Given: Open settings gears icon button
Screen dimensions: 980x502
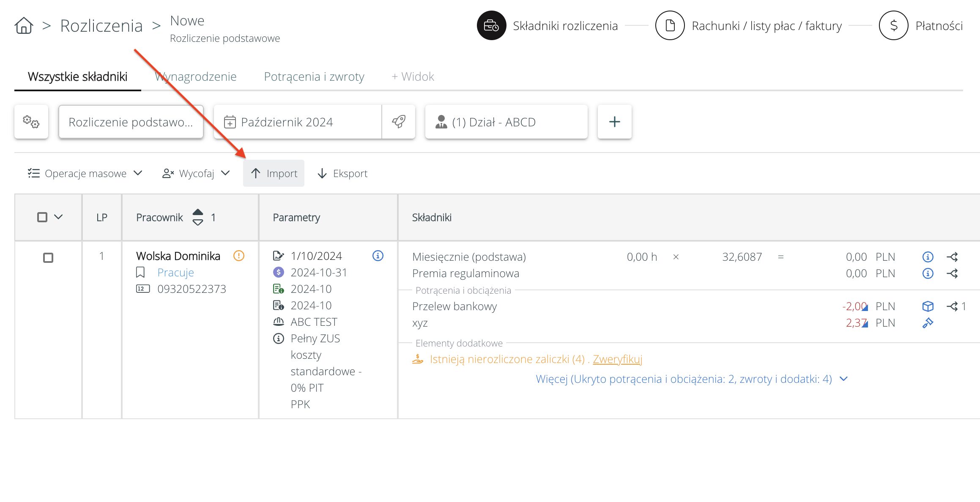Looking at the screenshot, I should [31, 122].
